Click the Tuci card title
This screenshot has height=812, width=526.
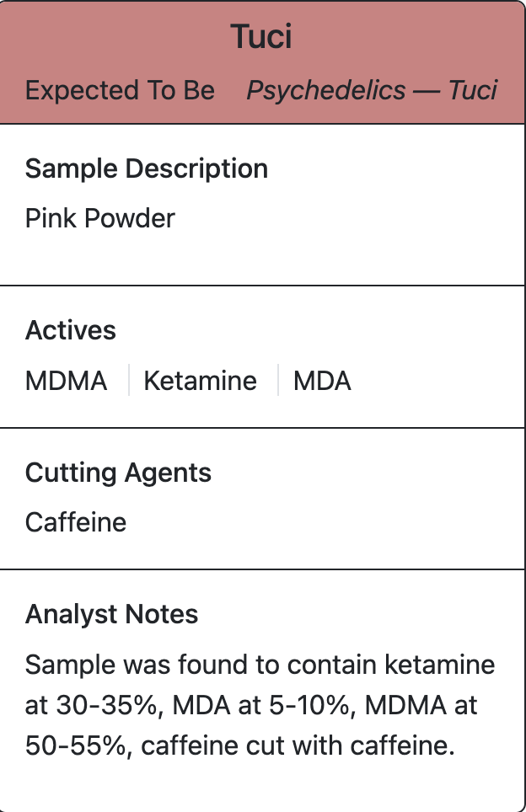pyautogui.click(x=261, y=37)
